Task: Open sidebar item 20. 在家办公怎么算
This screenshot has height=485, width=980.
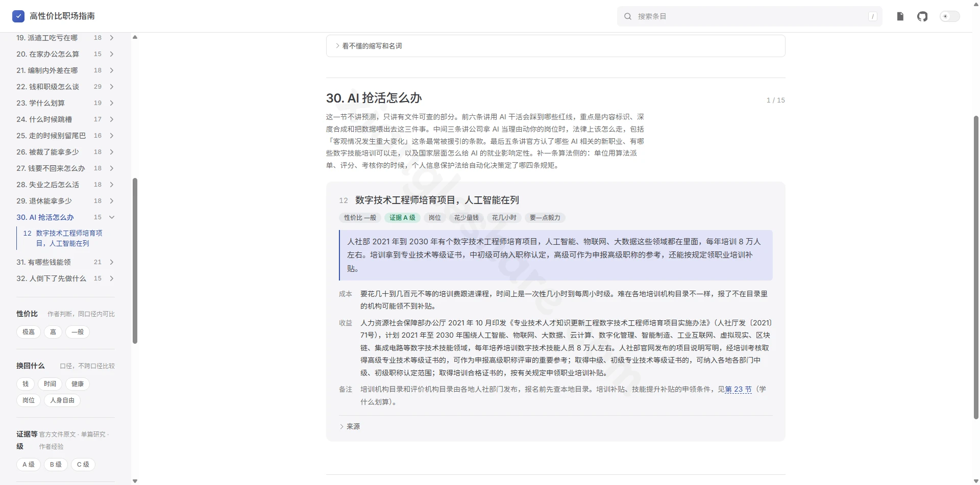Action: tap(47, 54)
